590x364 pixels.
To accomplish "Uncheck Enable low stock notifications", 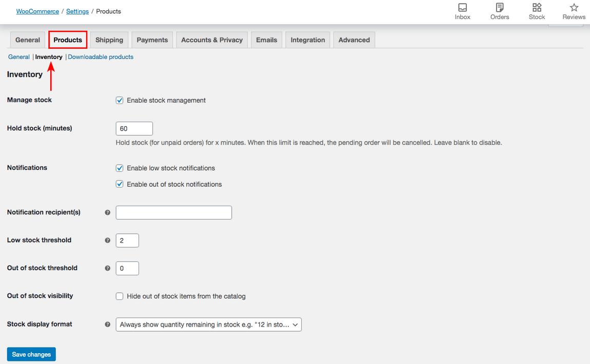I will pos(119,168).
